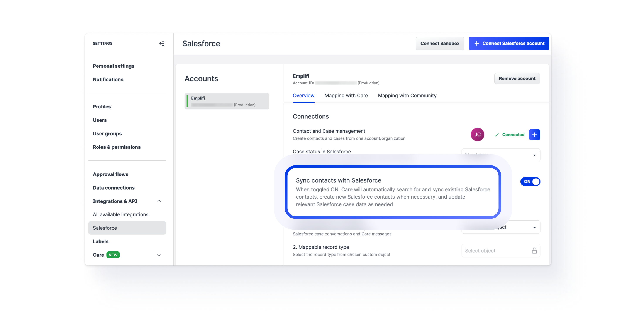Switch to Mapping with Community tab
Viewport: 644px width, 317px height.
click(407, 96)
